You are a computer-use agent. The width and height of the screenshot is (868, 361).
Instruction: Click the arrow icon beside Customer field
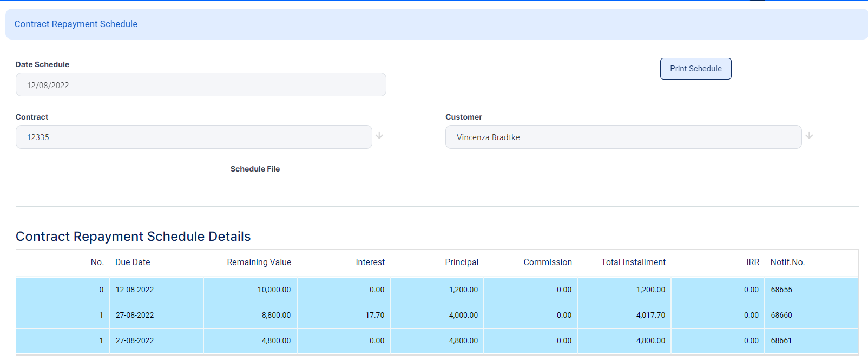click(x=809, y=135)
